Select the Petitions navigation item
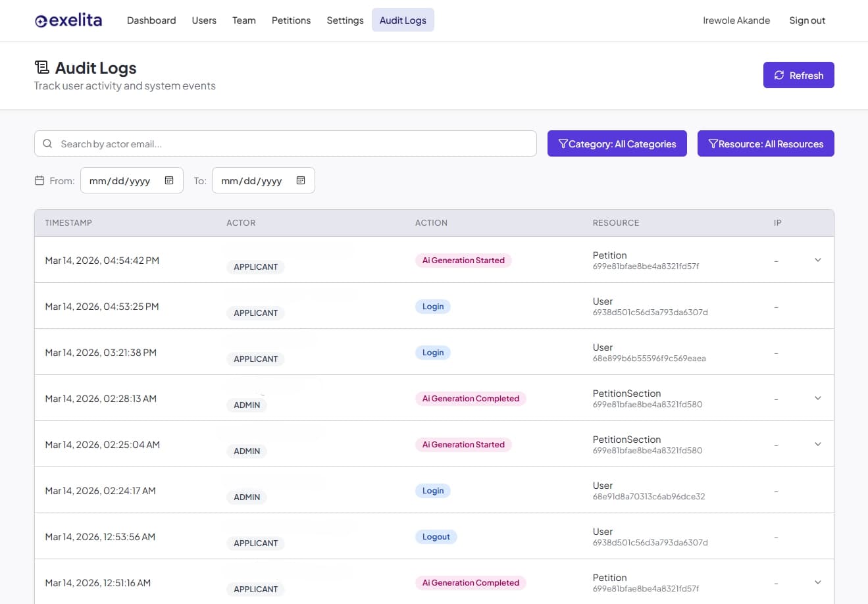The width and height of the screenshot is (868, 604). click(x=291, y=20)
